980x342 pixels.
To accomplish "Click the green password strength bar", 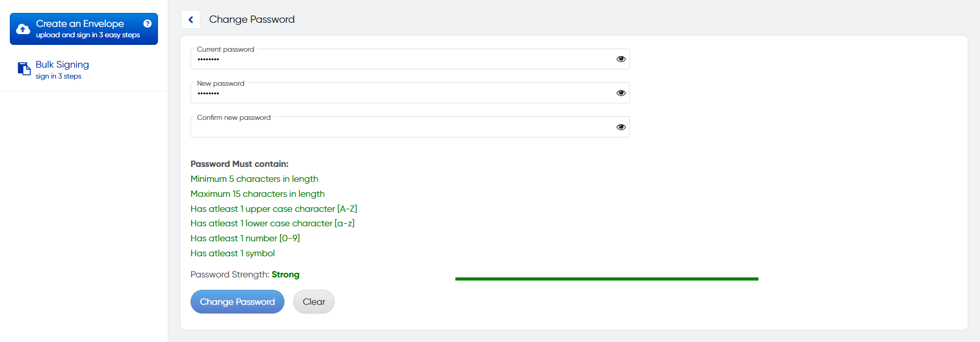I will [x=607, y=279].
